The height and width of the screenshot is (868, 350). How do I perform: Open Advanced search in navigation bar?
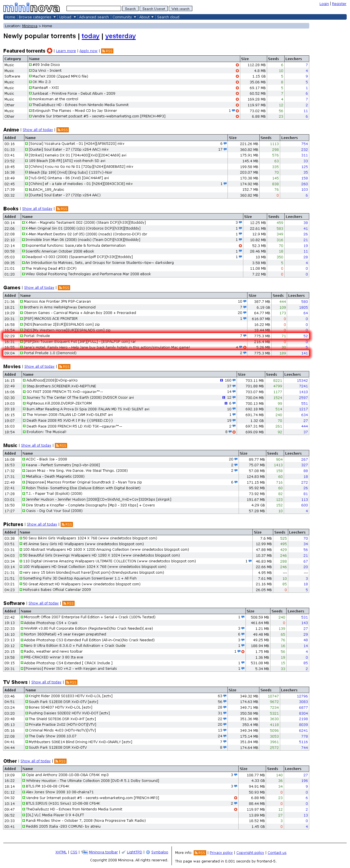94,17
